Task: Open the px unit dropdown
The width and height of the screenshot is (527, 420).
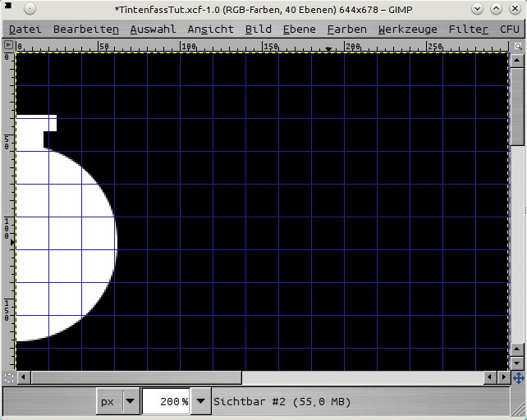Action: click(117, 402)
